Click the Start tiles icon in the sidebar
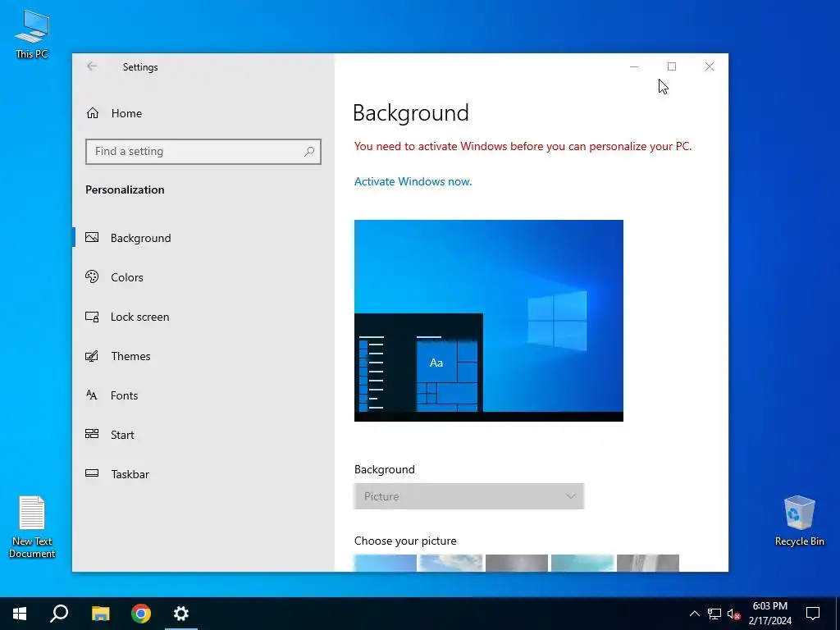The height and width of the screenshot is (630, 840). coord(92,434)
